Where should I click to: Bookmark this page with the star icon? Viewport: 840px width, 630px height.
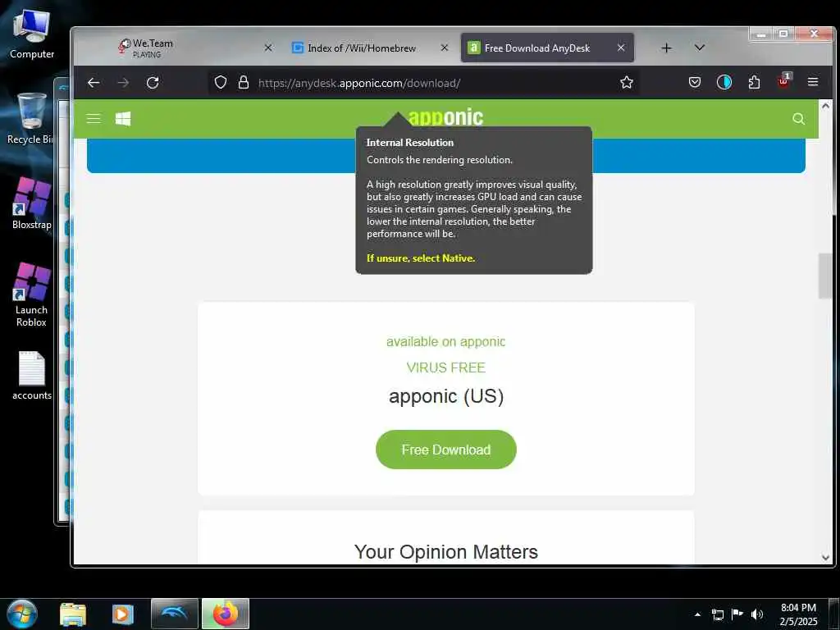(x=626, y=83)
